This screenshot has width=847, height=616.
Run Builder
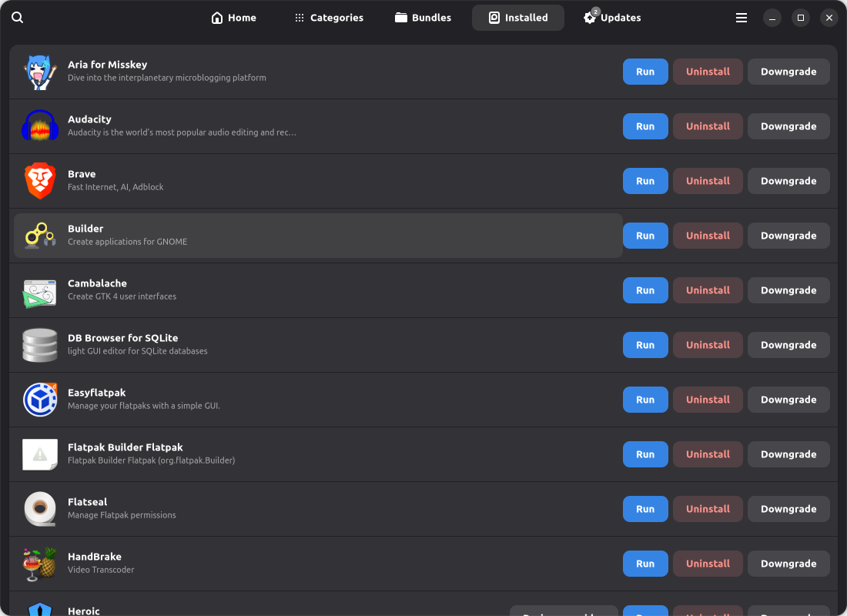(x=645, y=236)
